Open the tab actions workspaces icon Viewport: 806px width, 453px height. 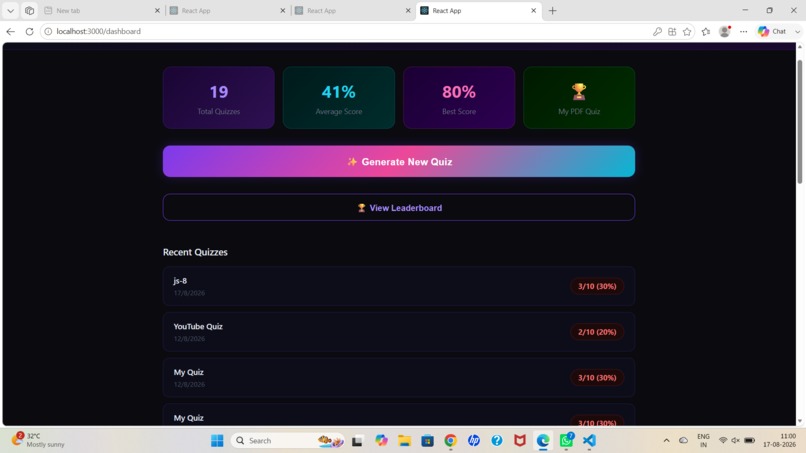tap(29, 10)
